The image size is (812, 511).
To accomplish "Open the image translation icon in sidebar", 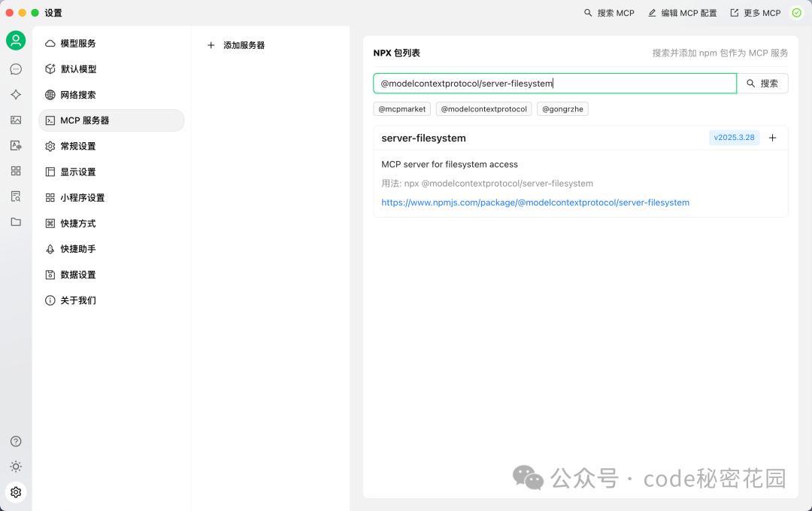I will coord(16,144).
